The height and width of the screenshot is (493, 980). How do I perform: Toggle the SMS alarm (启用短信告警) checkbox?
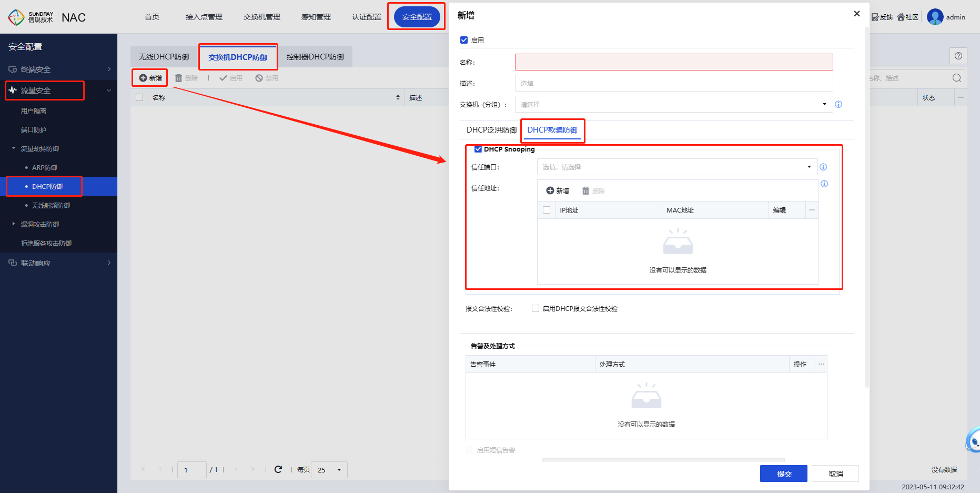(x=469, y=450)
